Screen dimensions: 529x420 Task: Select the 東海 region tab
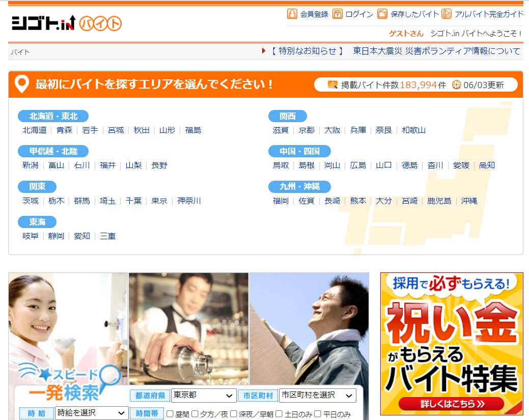tap(37, 221)
